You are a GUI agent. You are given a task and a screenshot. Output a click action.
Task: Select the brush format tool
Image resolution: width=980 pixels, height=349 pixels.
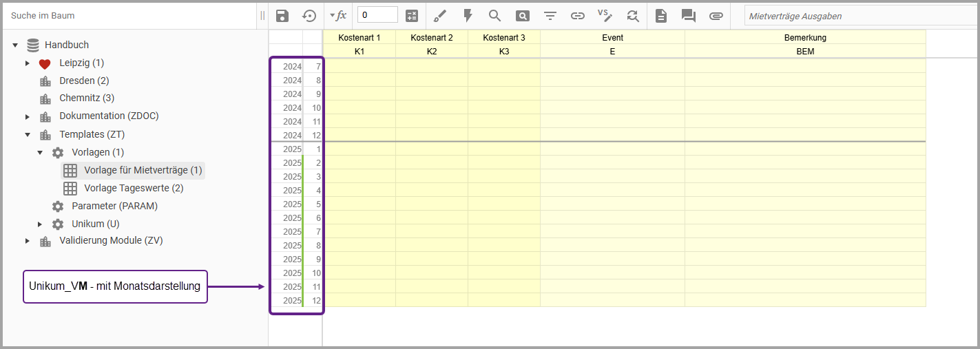pos(440,16)
